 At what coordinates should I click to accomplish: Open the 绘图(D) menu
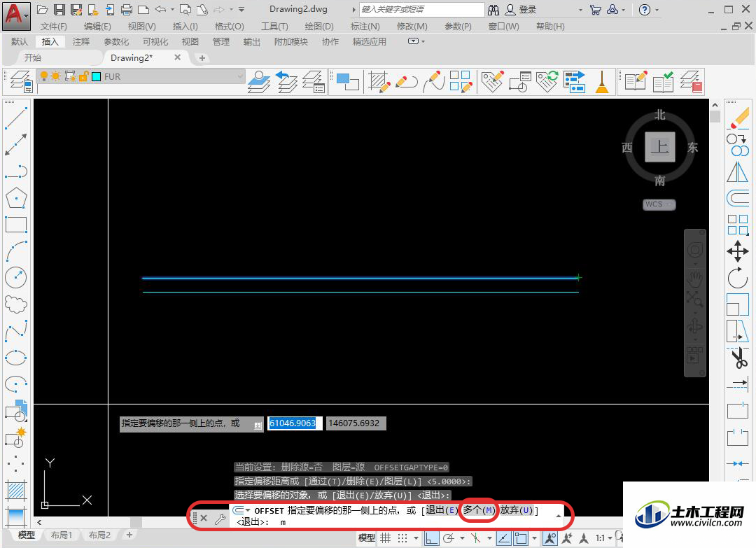click(x=318, y=26)
